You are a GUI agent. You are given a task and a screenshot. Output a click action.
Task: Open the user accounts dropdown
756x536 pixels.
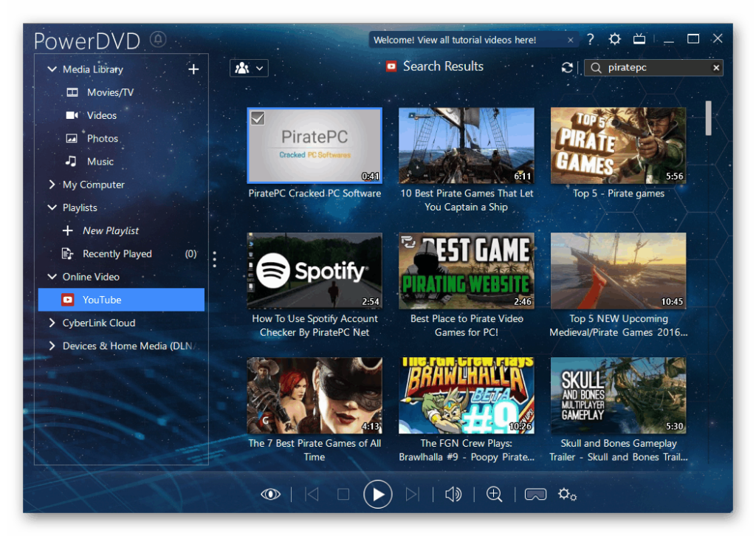[x=249, y=68]
